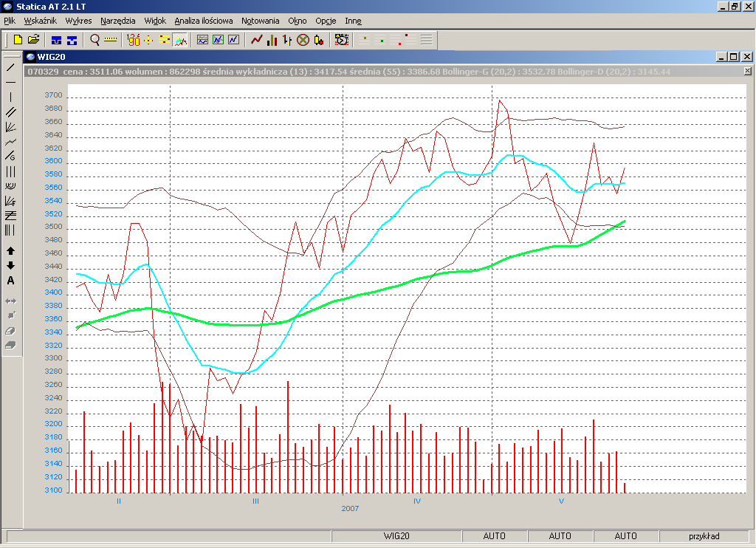
Task: Open the Narzędzia menu
Action: 118,21
